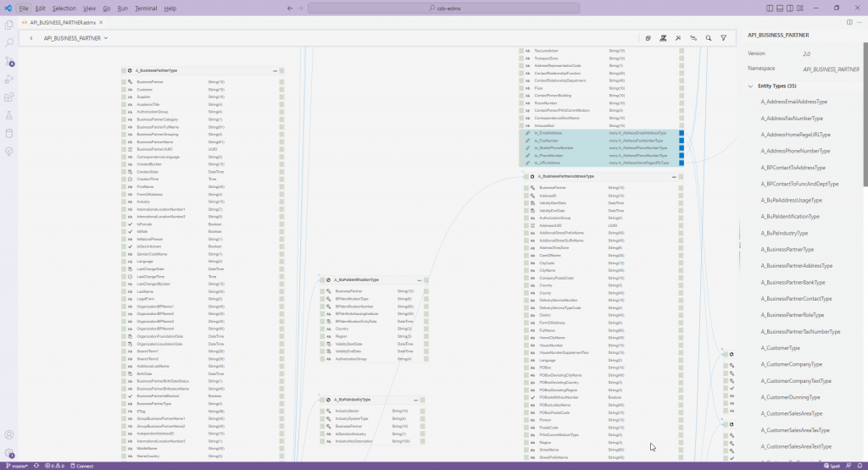868x470 pixels.
Task: Open the database view in activity bar
Action: tap(8, 133)
